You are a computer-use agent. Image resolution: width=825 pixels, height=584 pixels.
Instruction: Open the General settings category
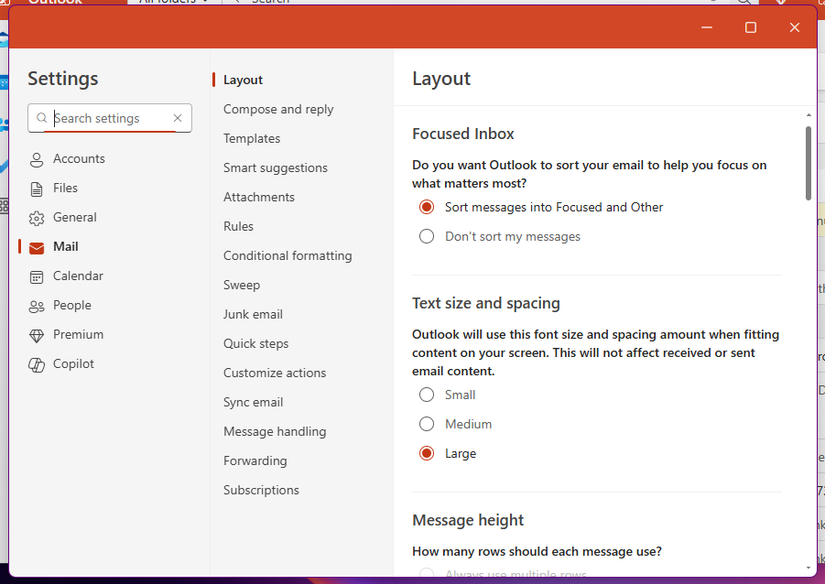63,218
